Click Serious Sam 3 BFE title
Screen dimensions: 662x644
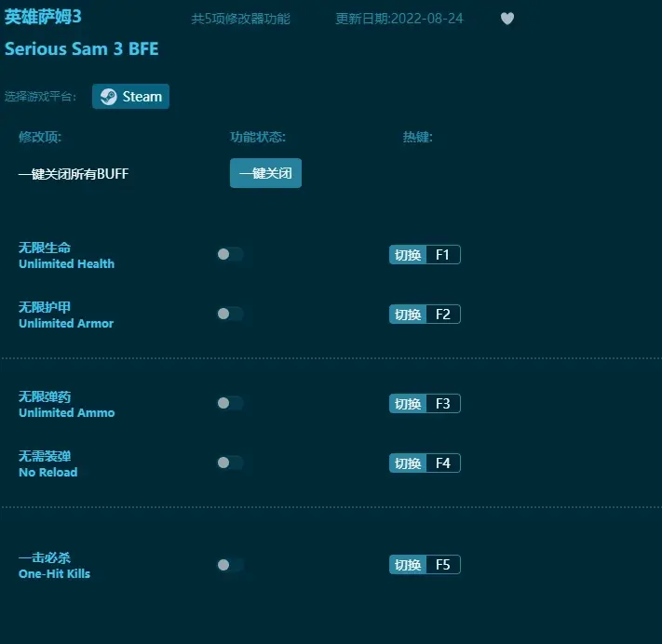[x=82, y=49]
